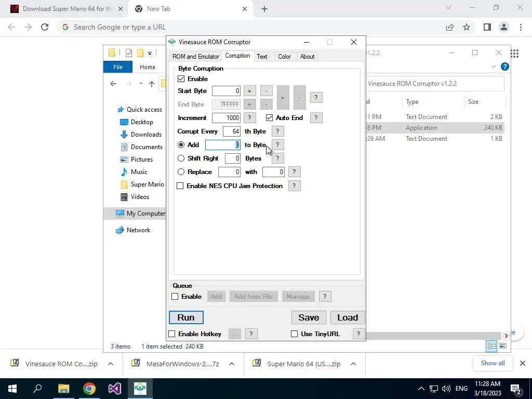The image size is (532, 399).
Task: Open help for the Replace option
Action: click(x=294, y=172)
